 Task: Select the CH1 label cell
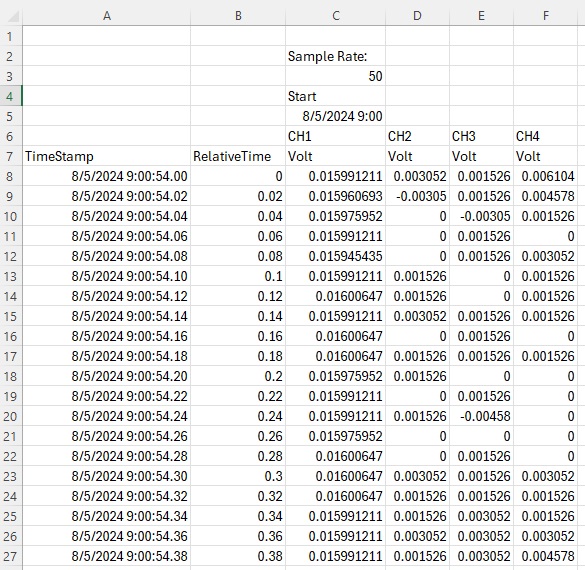pos(335,136)
